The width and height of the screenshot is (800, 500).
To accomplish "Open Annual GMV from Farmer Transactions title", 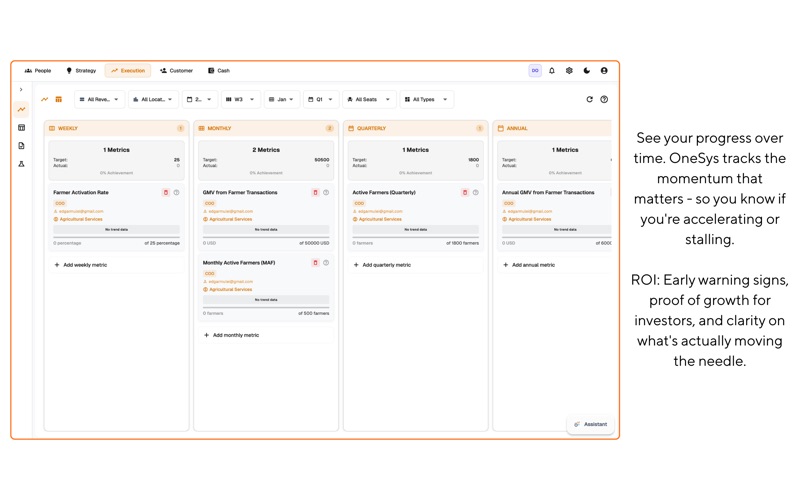I will pos(548,192).
